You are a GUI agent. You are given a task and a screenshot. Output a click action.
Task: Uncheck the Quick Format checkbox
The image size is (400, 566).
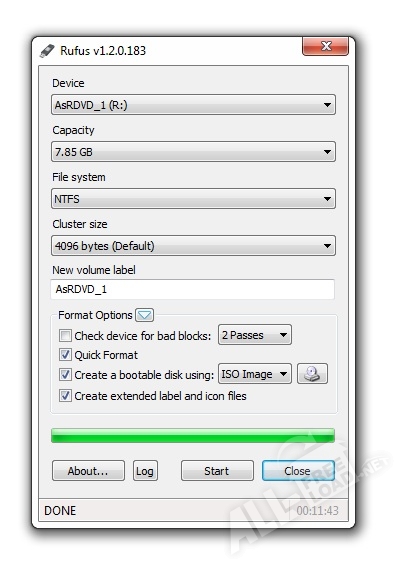65,355
